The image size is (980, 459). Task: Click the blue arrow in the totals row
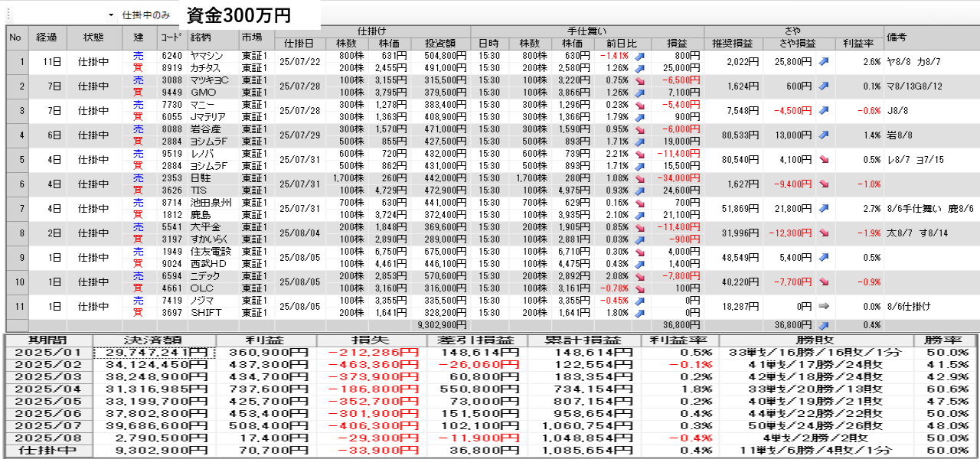(824, 325)
